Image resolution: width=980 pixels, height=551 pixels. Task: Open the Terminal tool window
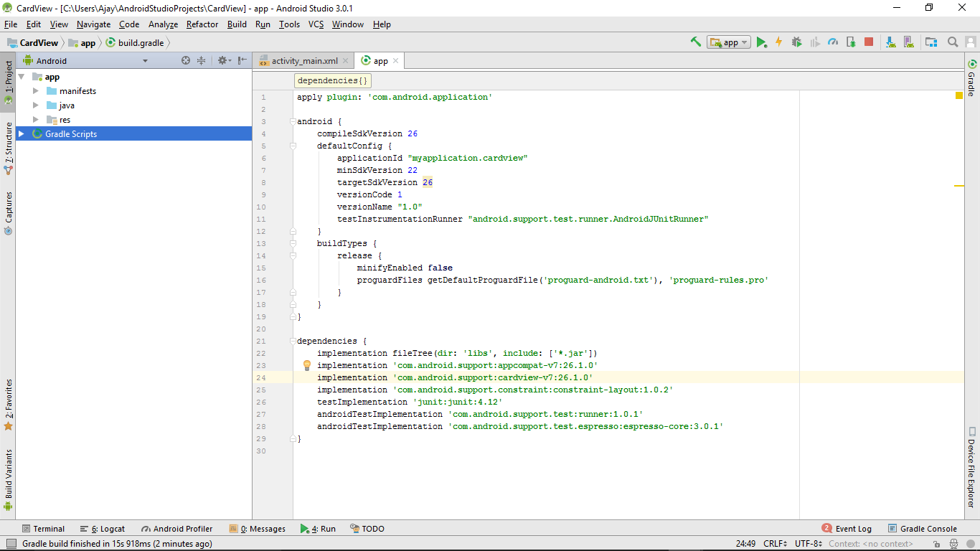tap(43, 529)
